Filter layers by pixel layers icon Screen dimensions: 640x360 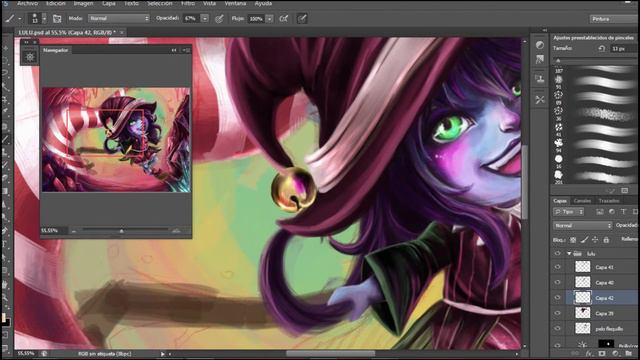(600, 212)
